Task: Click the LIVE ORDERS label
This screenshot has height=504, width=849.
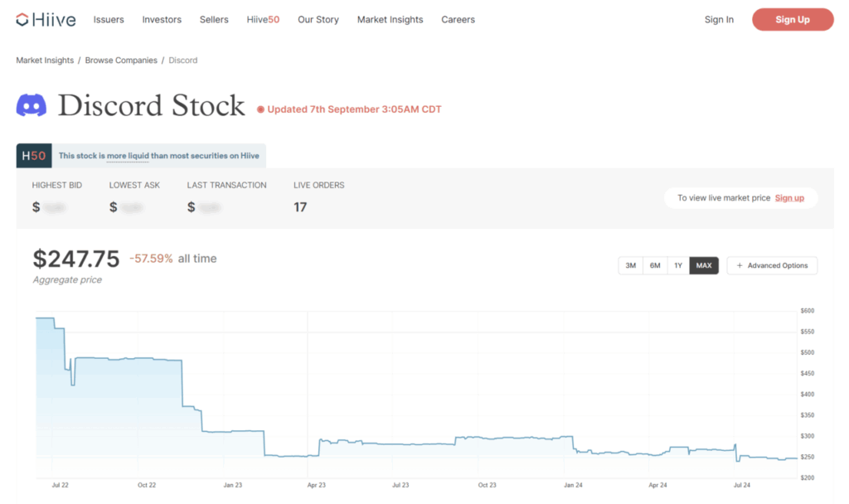Action: [319, 185]
